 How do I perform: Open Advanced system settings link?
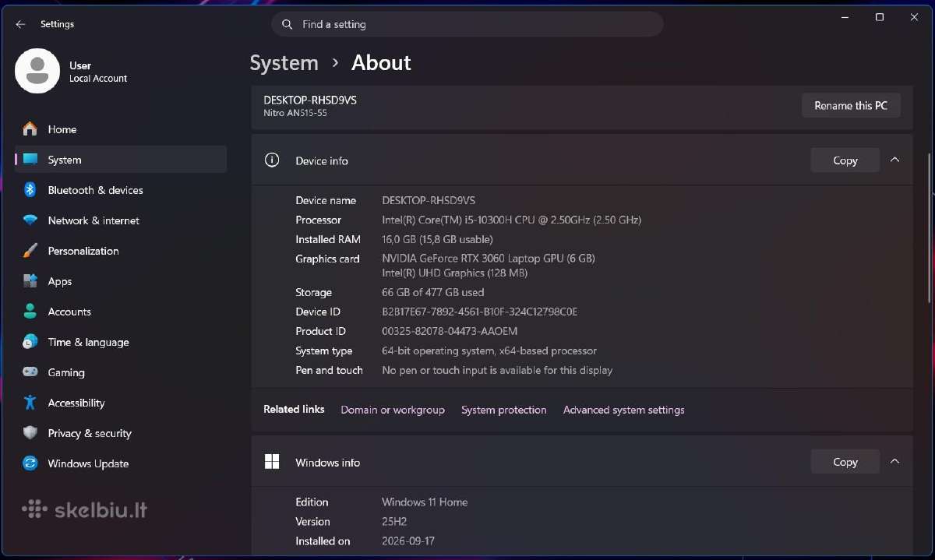624,410
